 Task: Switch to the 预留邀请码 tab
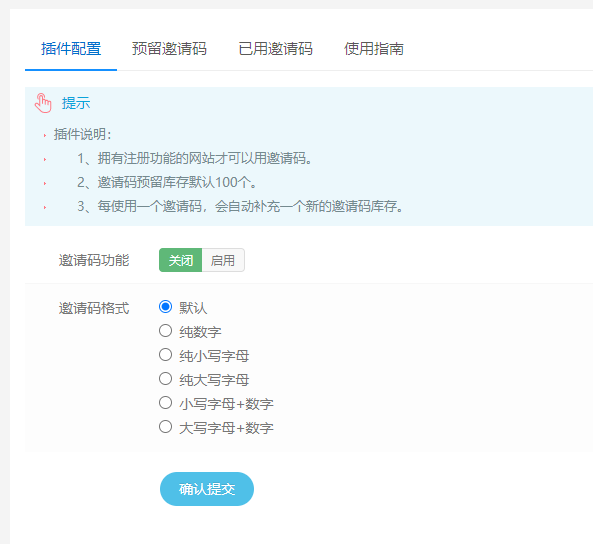coord(169,49)
